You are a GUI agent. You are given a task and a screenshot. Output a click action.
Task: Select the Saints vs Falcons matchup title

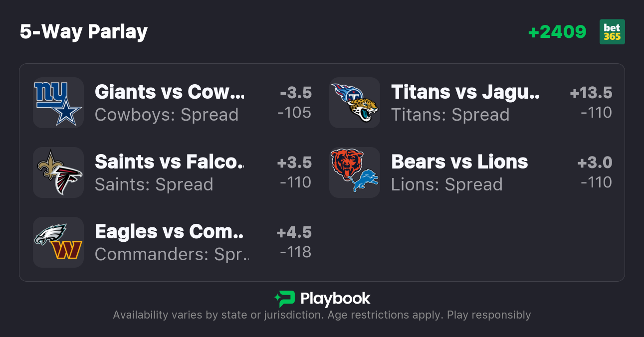point(169,162)
